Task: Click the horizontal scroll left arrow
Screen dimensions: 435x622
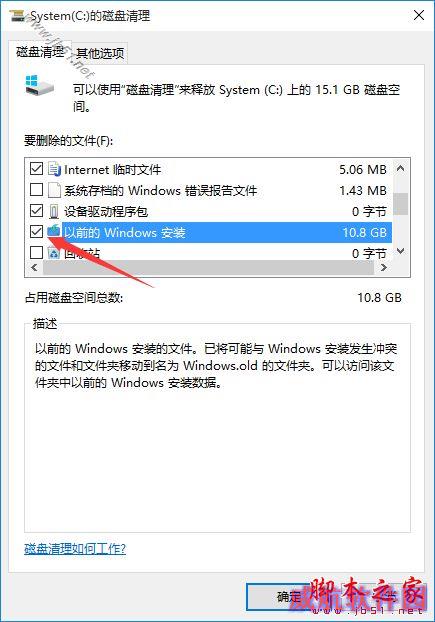Action: (x=34, y=268)
